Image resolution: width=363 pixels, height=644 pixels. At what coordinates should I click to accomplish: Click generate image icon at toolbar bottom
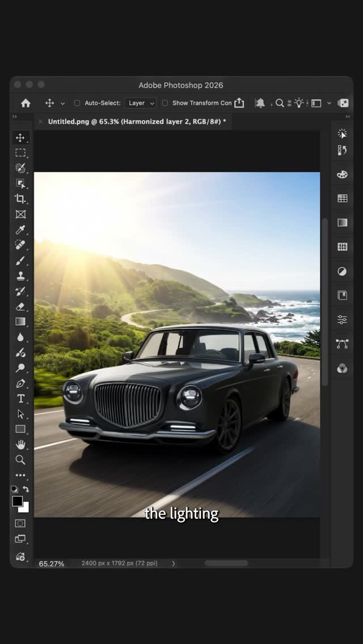coord(20,557)
